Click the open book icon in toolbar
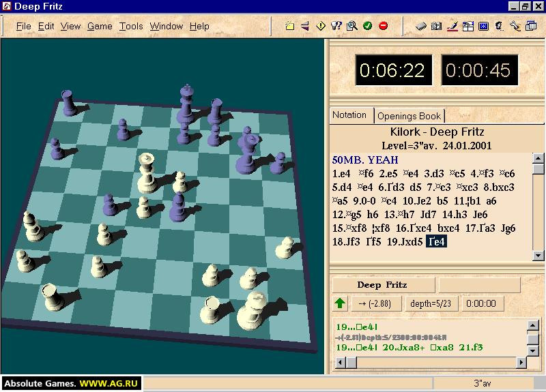The image size is (546, 392). point(436,26)
